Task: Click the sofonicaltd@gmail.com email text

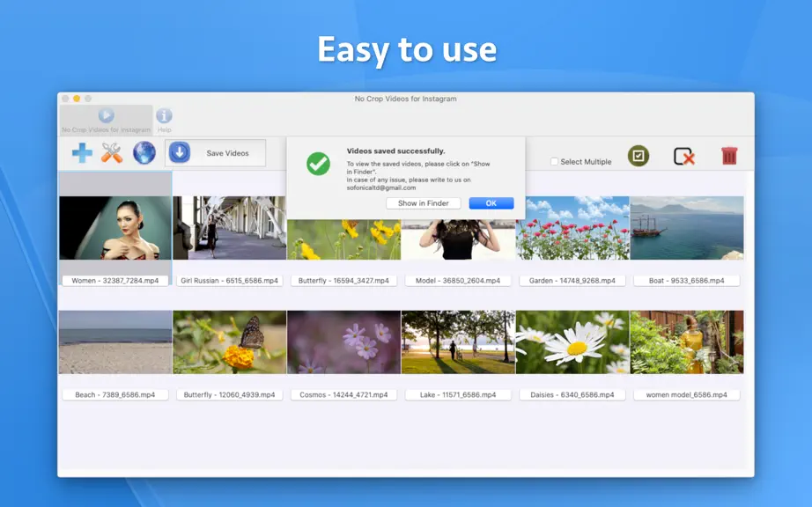Action: (x=381, y=187)
